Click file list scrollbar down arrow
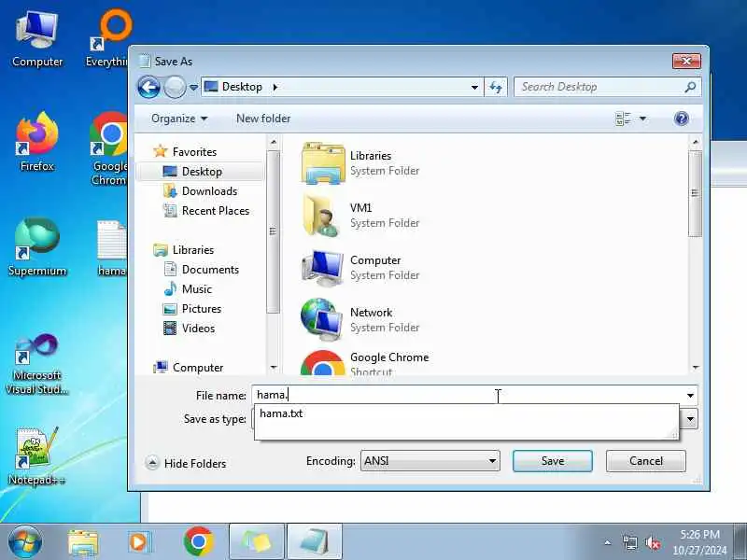 [695, 367]
